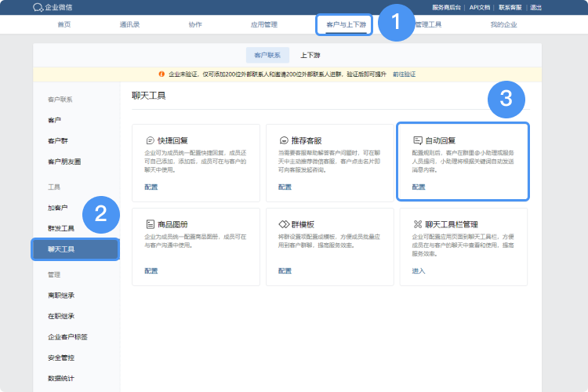Switch to the 上下游 tab
The image size is (588, 392).
[x=310, y=56]
